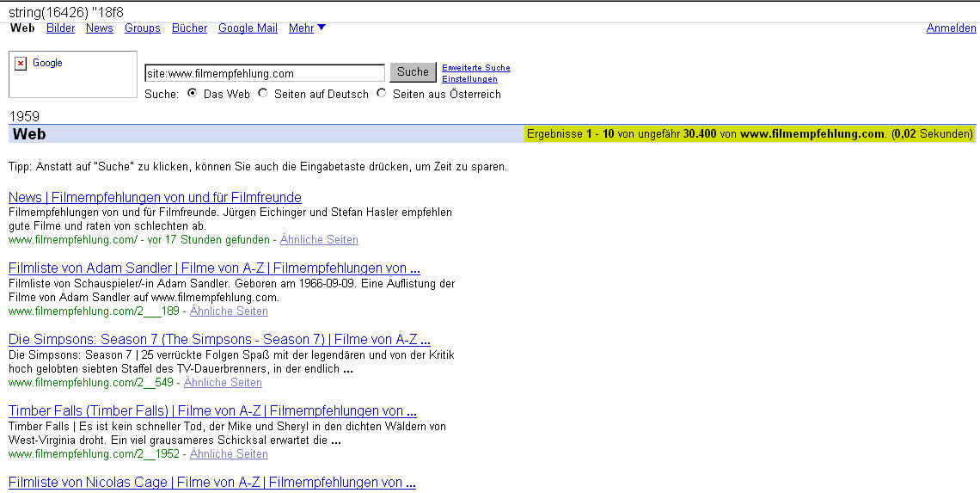Viewport: 980px width, 493px height.
Task: Open Erweiterte Suche advanced search
Action: tap(475, 68)
